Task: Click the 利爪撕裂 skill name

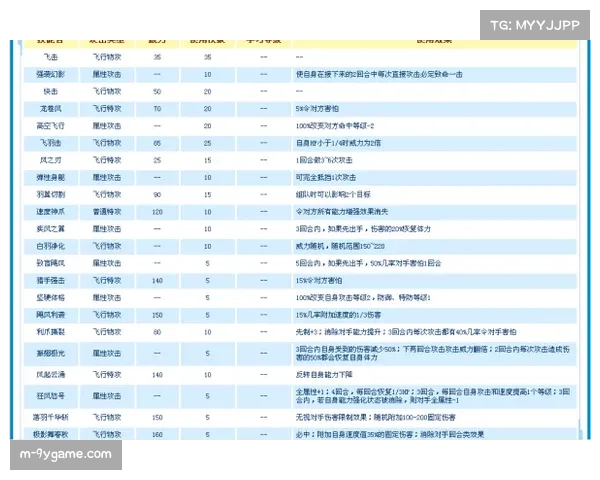Action: point(51,332)
